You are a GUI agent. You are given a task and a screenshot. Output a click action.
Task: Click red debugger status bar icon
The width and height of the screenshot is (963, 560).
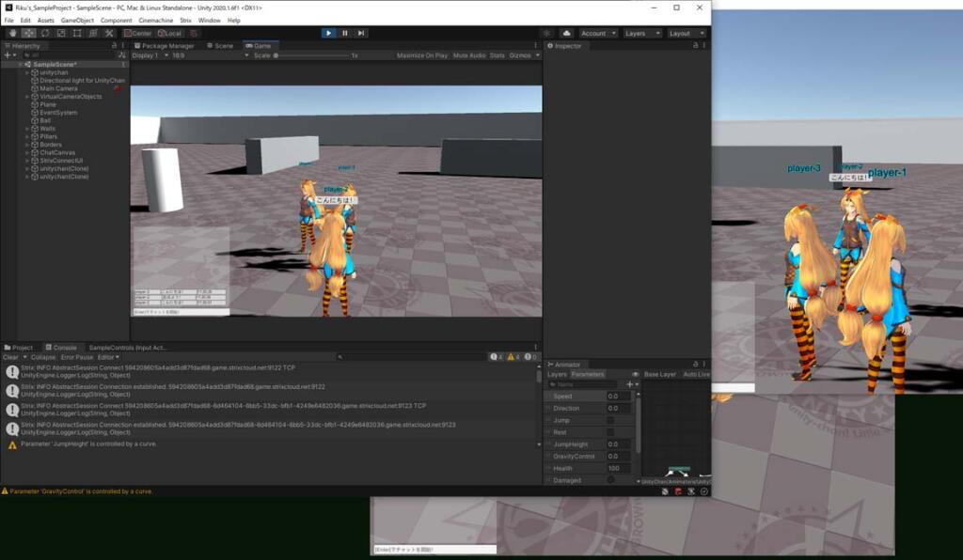point(678,491)
